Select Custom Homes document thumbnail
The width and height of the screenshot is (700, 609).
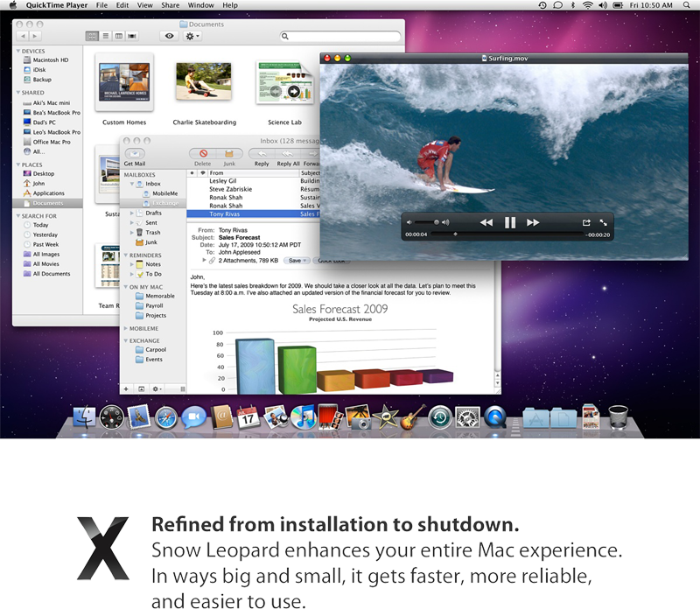[x=124, y=82]
